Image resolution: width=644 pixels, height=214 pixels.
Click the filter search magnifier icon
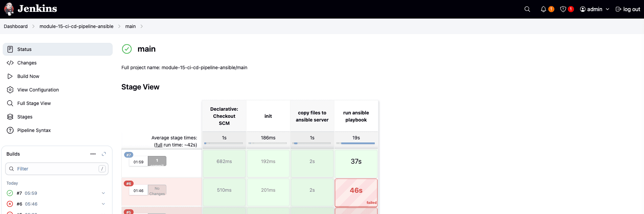click(11, 169)
